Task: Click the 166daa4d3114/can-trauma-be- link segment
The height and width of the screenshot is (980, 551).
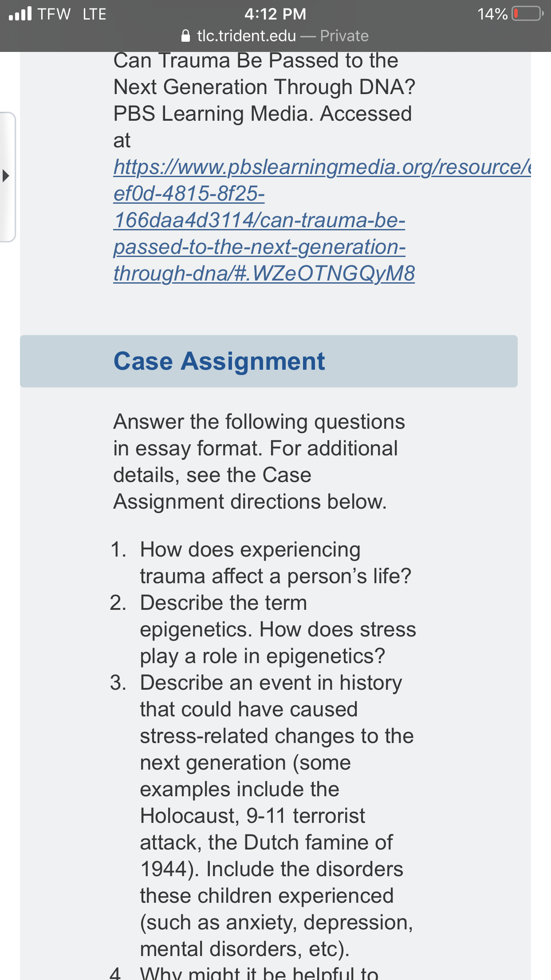Action: tap(259, 220)
